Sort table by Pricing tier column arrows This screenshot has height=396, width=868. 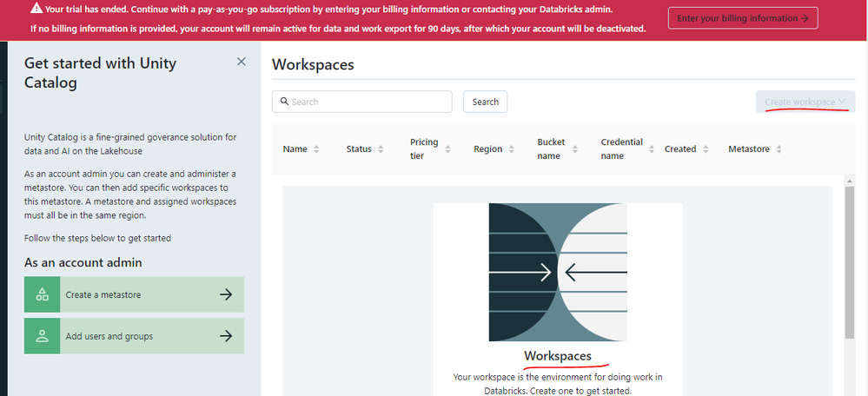(x=447, y=149)
